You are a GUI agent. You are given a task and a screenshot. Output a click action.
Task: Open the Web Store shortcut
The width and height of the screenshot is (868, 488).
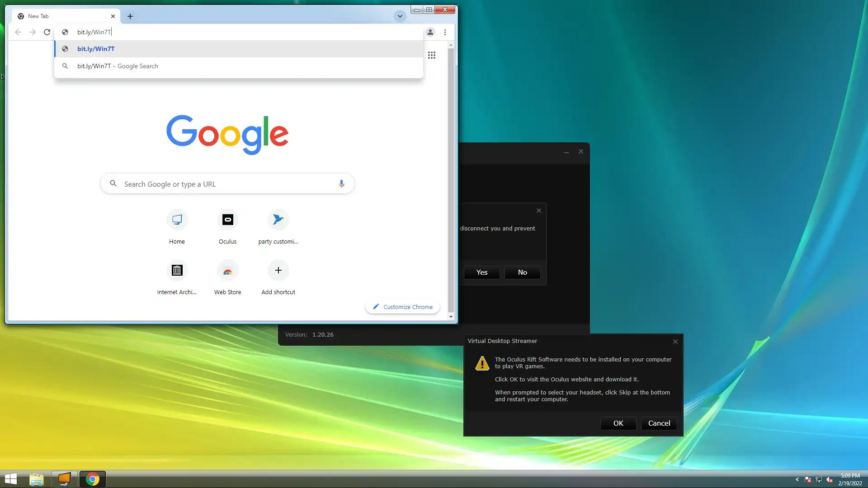click(x=227, y=271)
